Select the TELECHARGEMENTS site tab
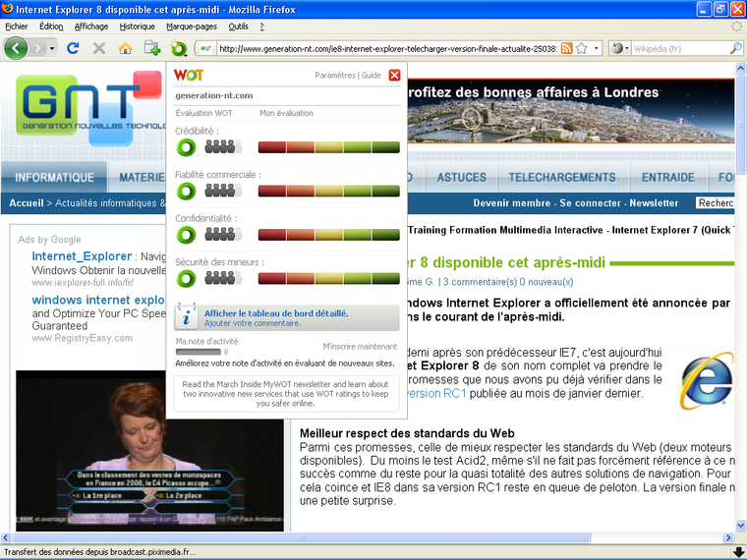 (562, 177)
